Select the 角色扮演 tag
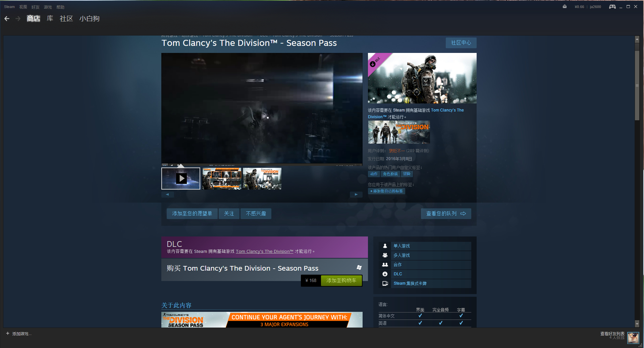 tap(390, 174)
